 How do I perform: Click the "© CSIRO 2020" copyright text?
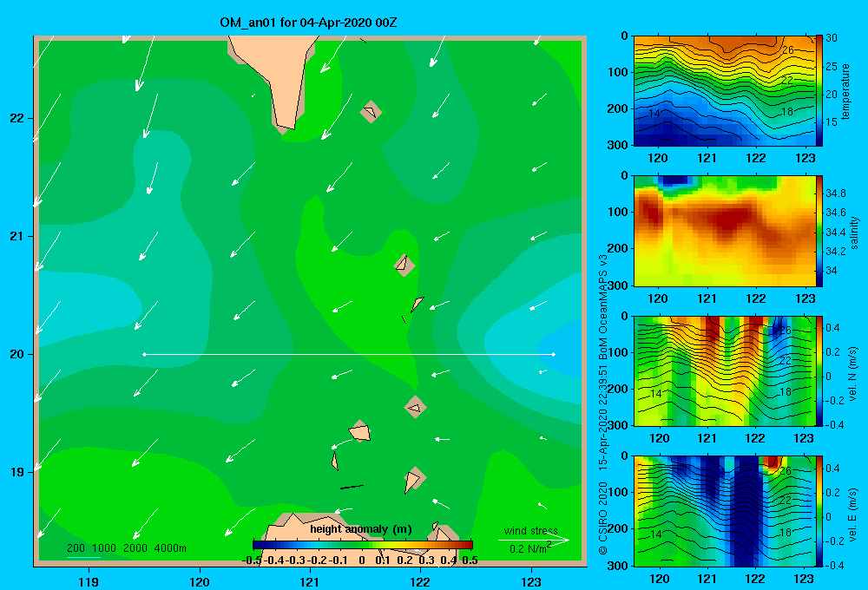[603, 518]
